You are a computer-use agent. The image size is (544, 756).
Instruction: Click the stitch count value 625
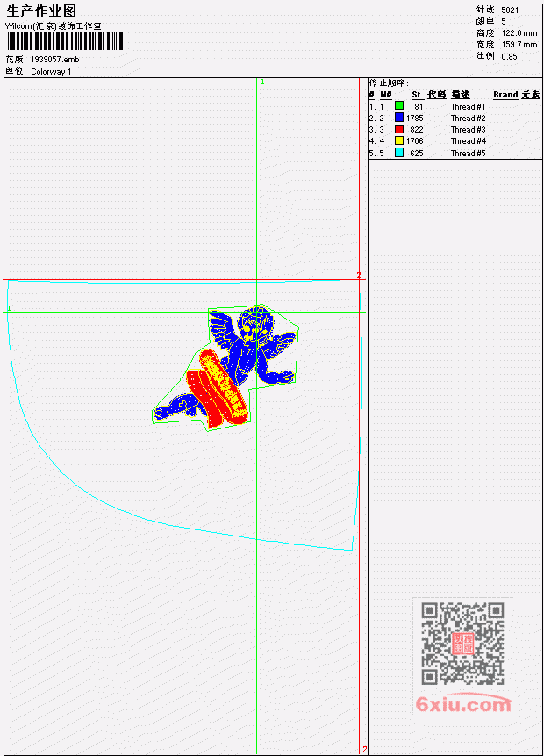coord(416,154)
